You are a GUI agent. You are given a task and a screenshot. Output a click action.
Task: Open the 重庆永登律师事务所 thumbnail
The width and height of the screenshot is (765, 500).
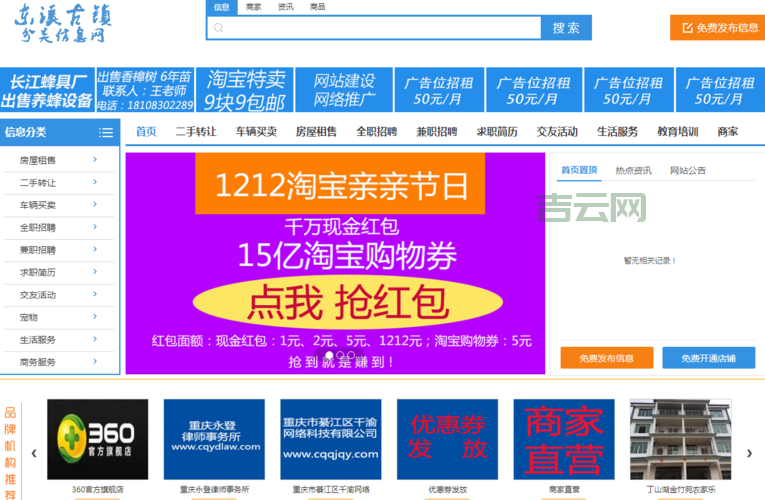214,439
